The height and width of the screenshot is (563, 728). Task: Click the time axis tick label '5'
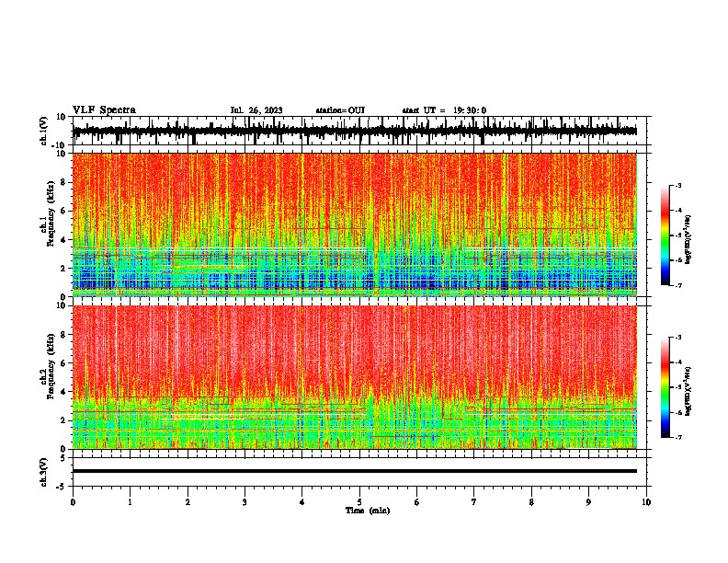[x=359, y=502]
